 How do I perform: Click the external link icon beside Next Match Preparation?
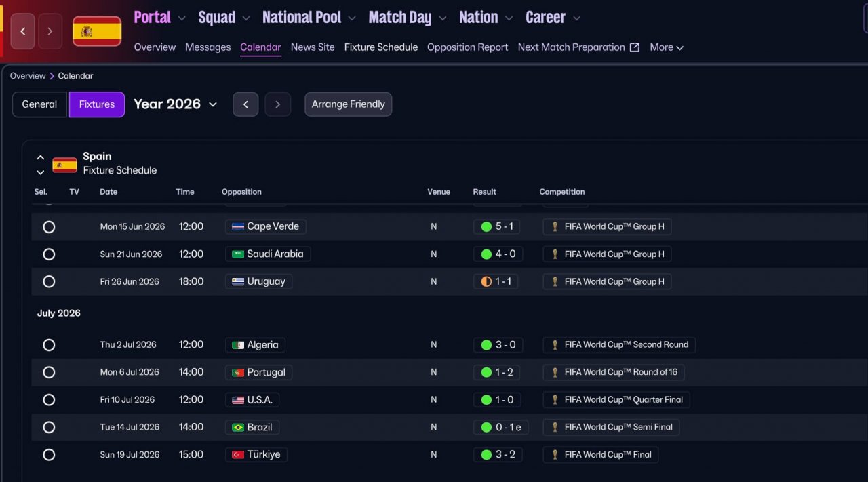click(635, 47)
